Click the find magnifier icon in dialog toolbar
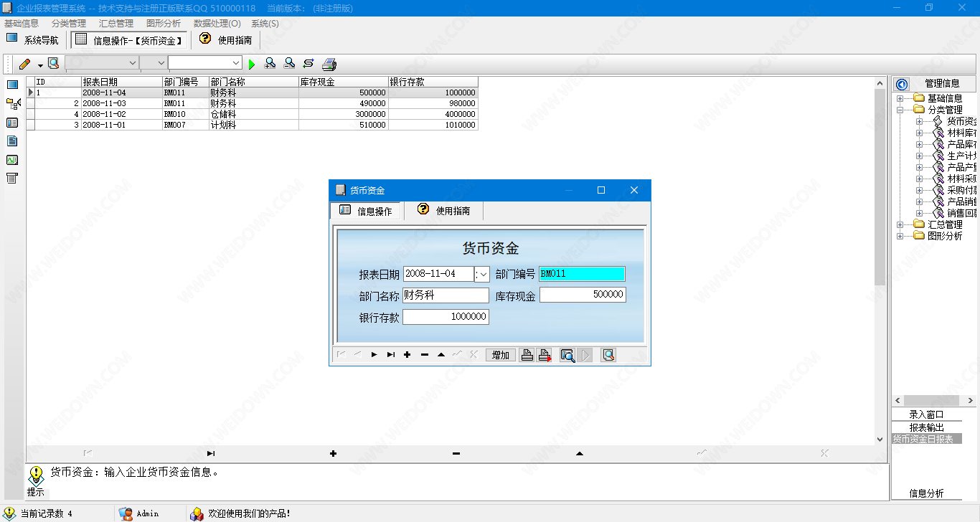The height and width of the screenshot is (522, 980). [567, 355]
